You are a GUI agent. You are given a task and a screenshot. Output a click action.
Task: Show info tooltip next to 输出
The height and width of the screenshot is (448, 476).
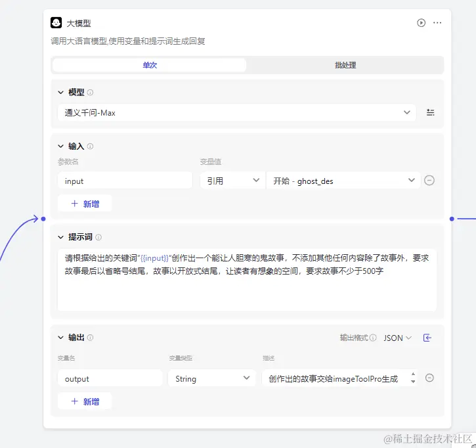tap(90, 338)
